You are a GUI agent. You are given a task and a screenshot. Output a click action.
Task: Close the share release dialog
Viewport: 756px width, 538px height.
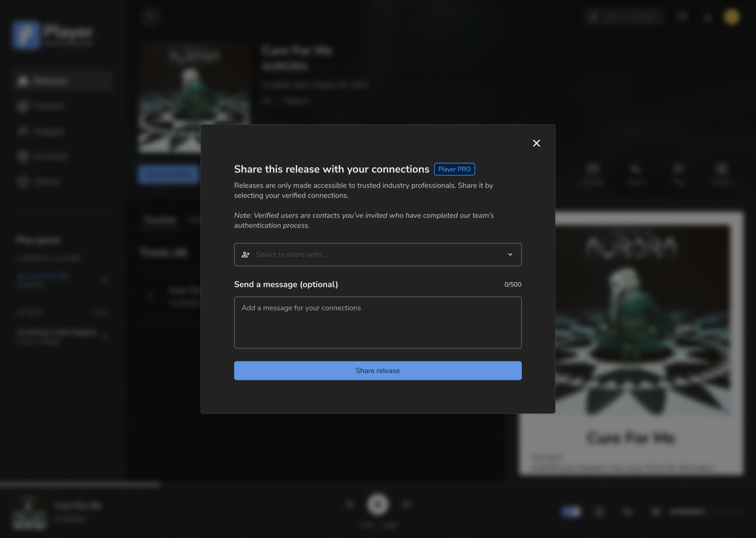(536, 143)
